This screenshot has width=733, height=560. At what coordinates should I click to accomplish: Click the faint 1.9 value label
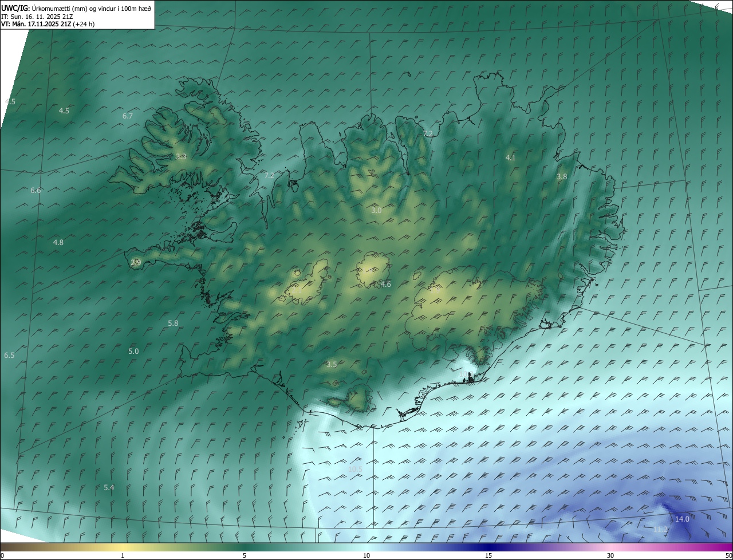(436, 289)
